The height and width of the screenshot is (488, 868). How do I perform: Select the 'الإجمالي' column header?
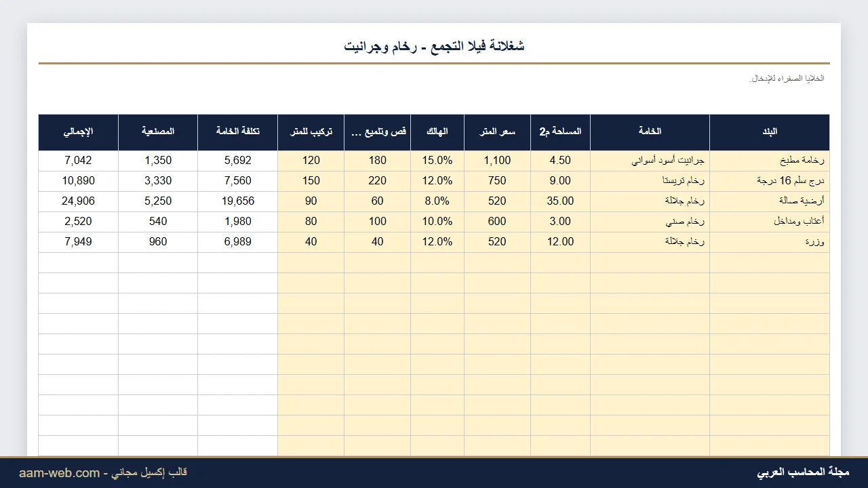79,132
